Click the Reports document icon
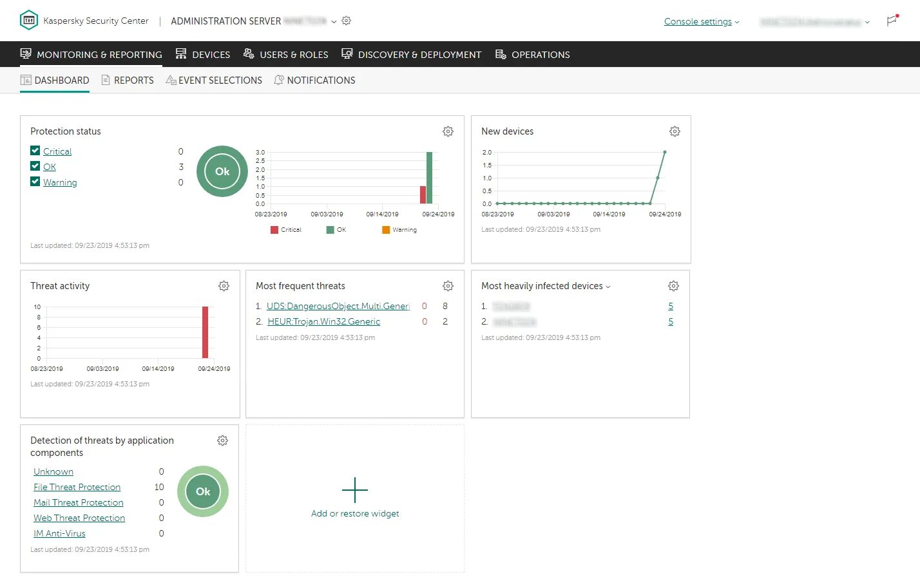 tap(106, 80)
